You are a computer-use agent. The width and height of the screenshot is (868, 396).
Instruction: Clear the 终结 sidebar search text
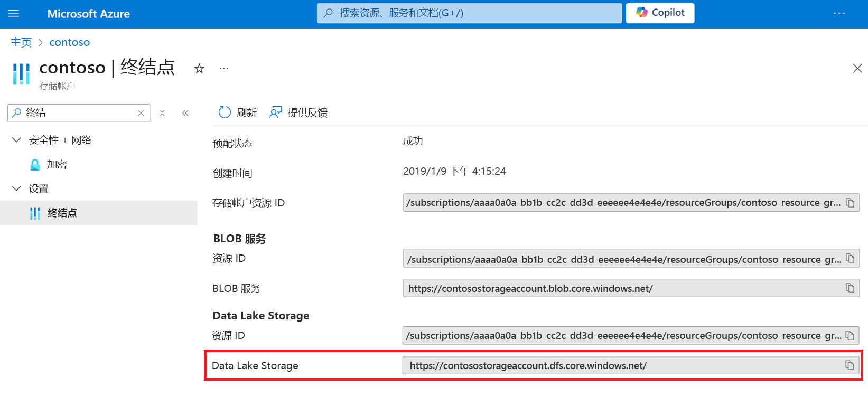[x=141, y=112]
